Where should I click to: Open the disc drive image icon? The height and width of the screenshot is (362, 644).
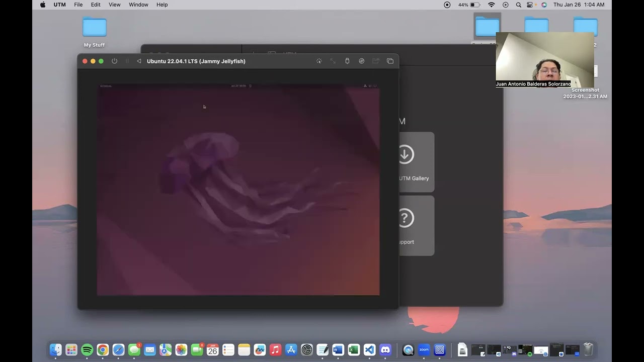[361, 61]
